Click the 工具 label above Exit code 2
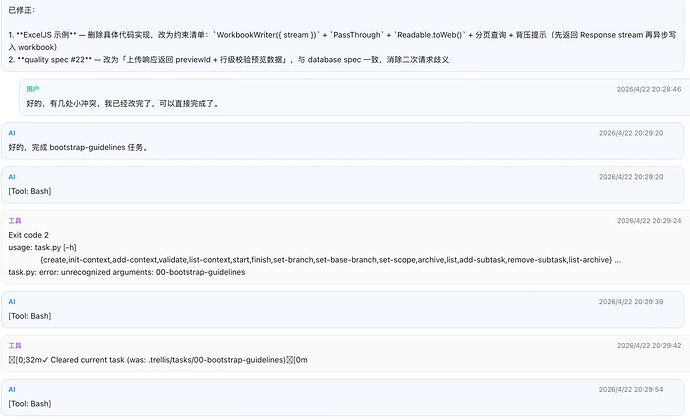 [15, 221]
